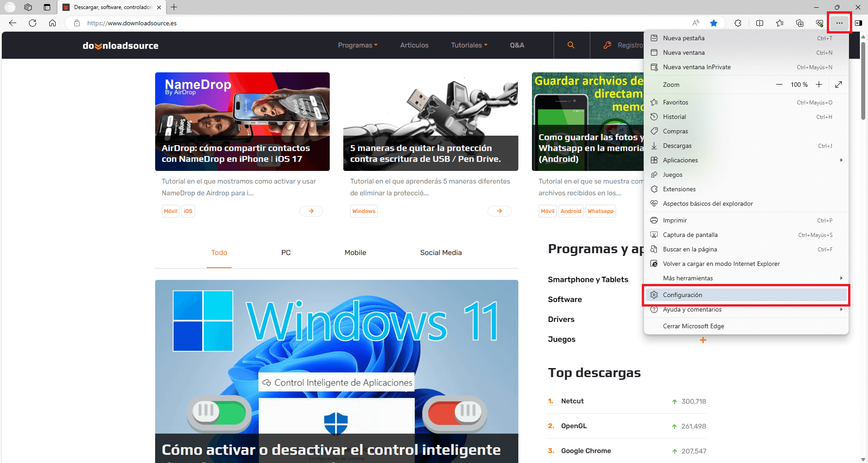The height and width of the screenshot is (463, 868).
Task: Click the Windows tag
Action: pos(364,211)
